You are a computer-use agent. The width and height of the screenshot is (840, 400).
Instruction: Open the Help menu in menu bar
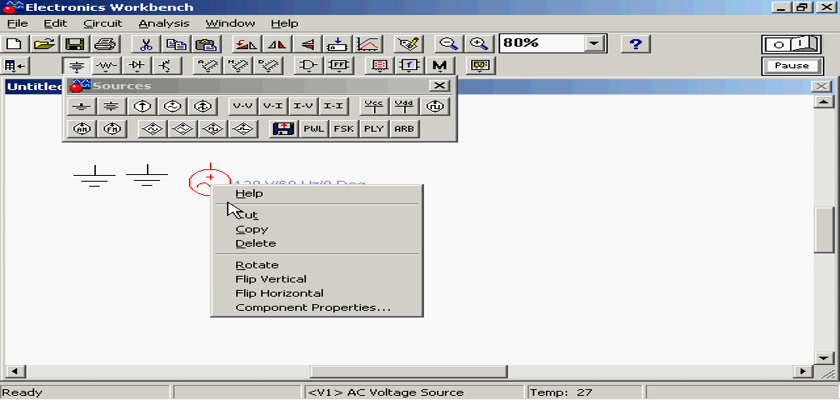[x=284, y=24]
